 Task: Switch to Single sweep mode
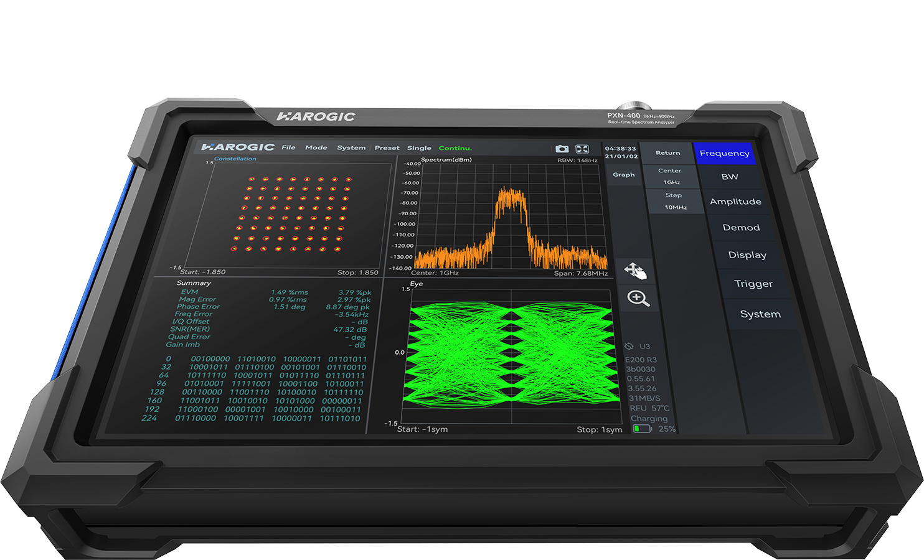419,148
